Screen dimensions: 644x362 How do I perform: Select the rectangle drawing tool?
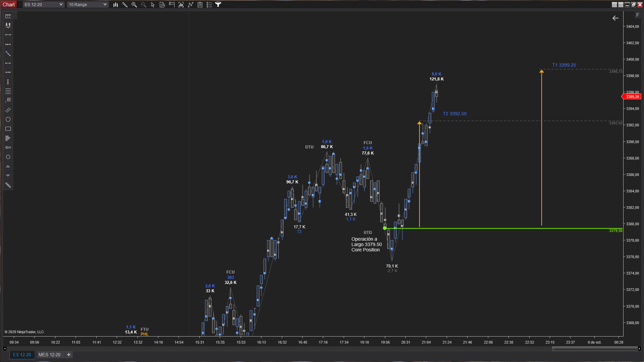coord(8,129)
